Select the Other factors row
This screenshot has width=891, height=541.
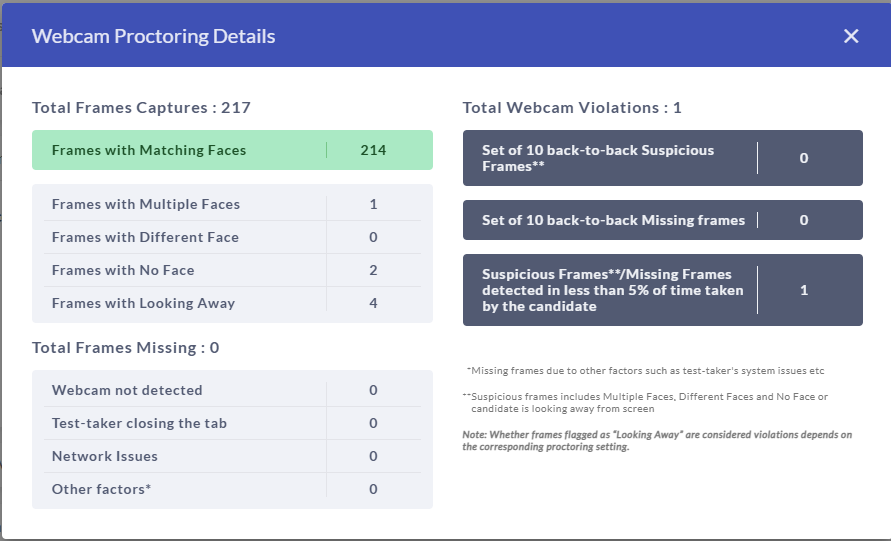232,489
